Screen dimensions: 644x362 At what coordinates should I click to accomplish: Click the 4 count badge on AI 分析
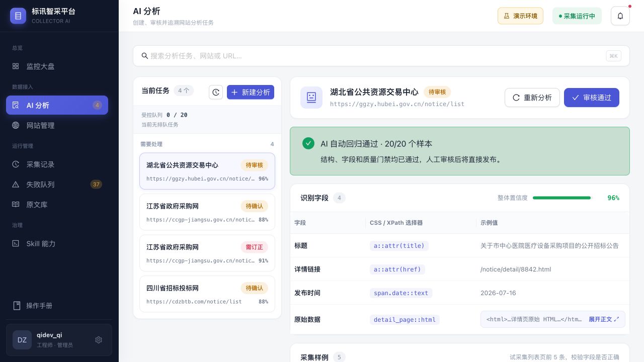[97, 105]
